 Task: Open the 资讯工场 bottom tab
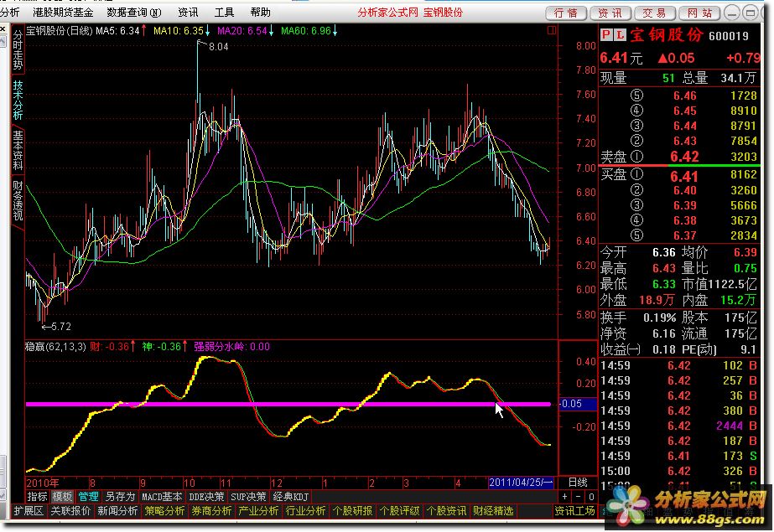[x=574, y=511]
